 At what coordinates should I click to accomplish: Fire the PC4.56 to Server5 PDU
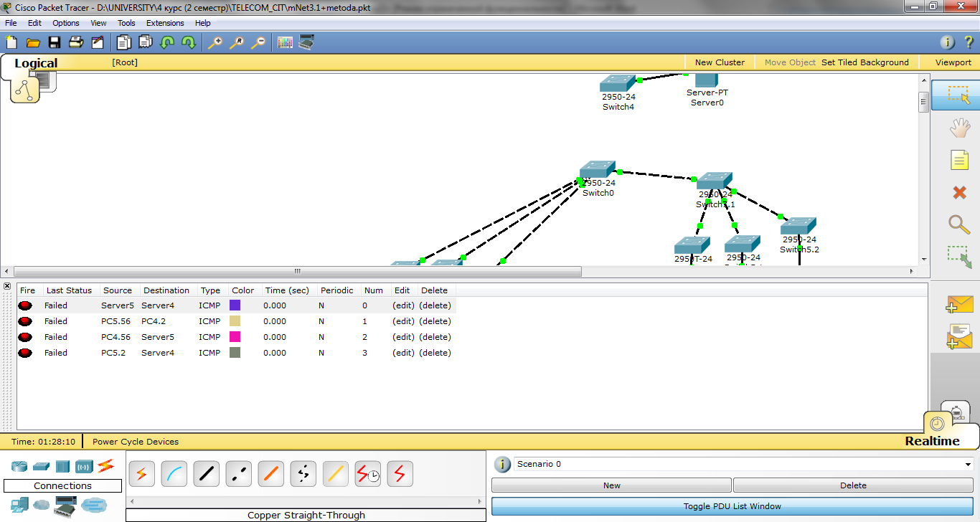click(x=25, y=337)
